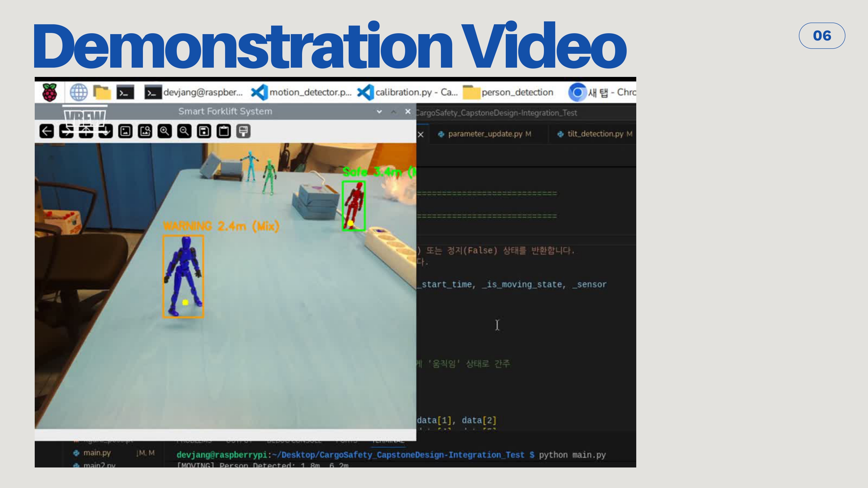Click the copy to clipboard icon
Screen dimensions: 868x488
point(224,131)
